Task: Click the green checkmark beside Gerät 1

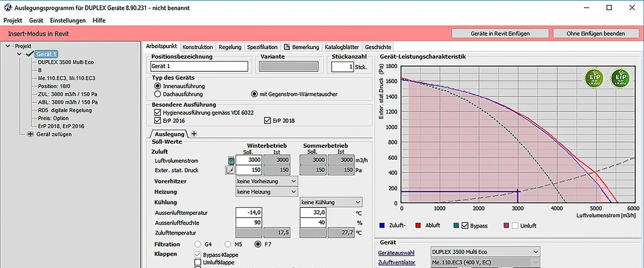Action: pyautogui.click(x=29, y=54)
